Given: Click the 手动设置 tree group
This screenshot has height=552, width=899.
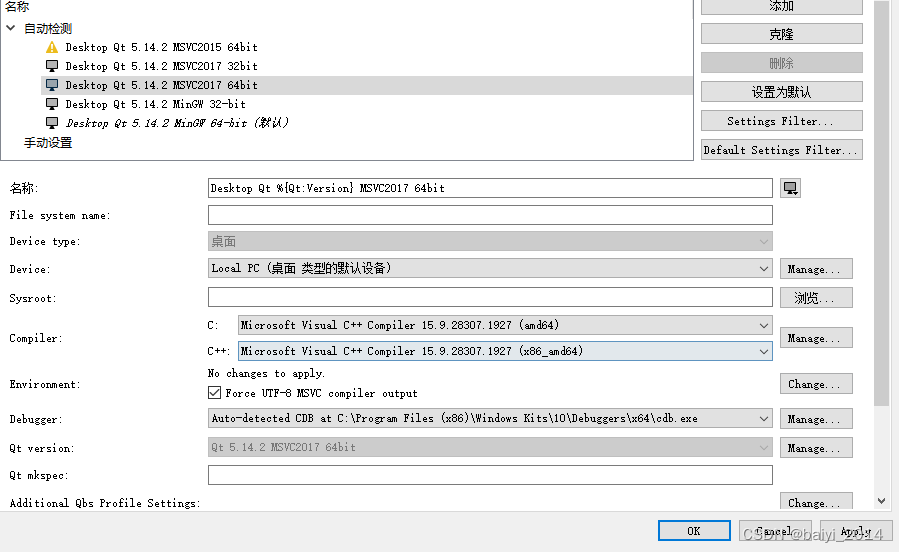Looking at the screenshot, I should [48, 143].
